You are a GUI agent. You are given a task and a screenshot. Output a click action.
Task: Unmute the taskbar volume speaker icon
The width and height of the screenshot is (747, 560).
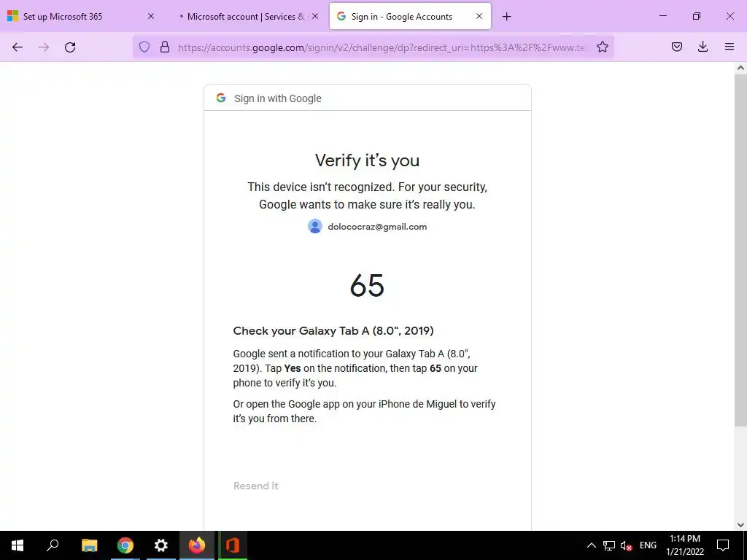626,545
